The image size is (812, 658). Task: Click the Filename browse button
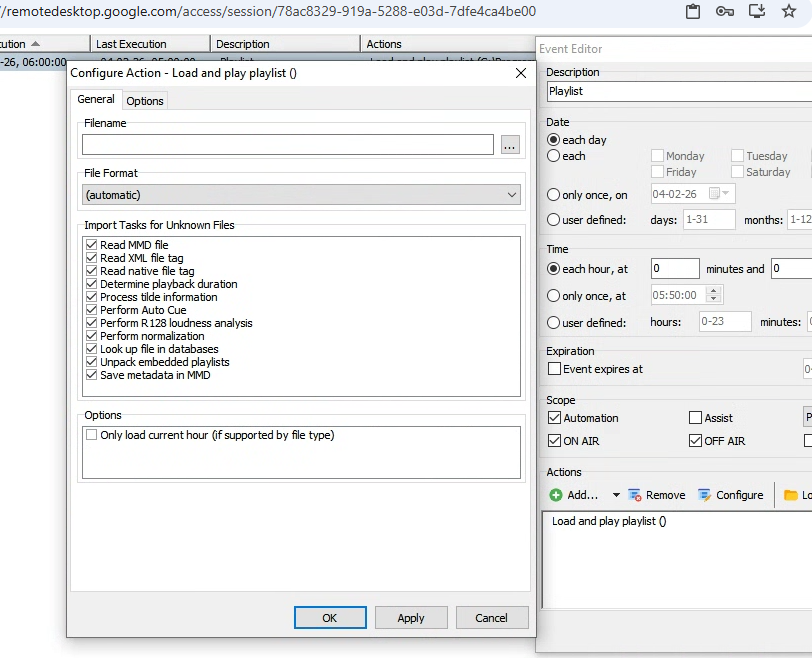tap(510, 146)
